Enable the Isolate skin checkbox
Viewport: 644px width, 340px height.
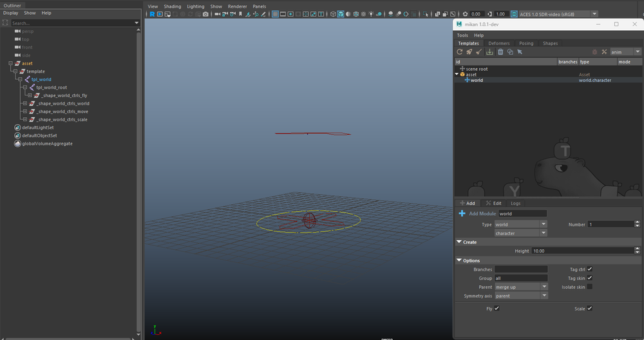click(589, 287)
